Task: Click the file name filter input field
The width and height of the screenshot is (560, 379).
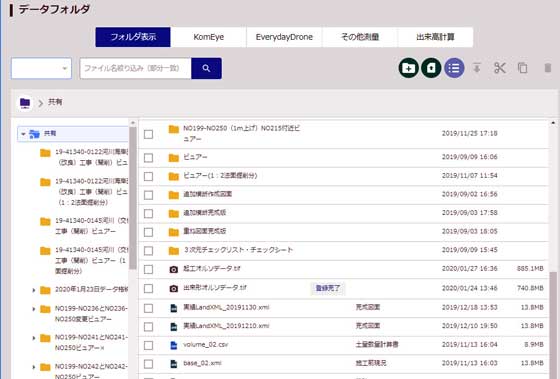Action: (x=135, y=68)
